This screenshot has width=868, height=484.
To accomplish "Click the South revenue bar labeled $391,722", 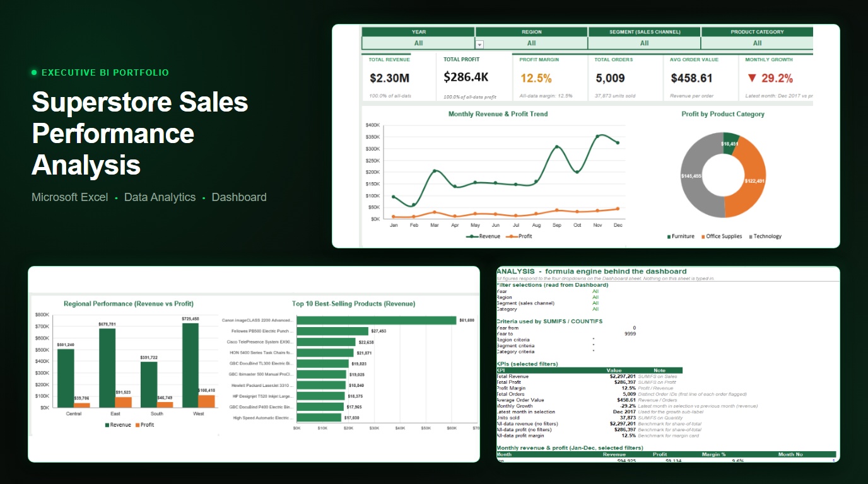I will tap(149, 384).
